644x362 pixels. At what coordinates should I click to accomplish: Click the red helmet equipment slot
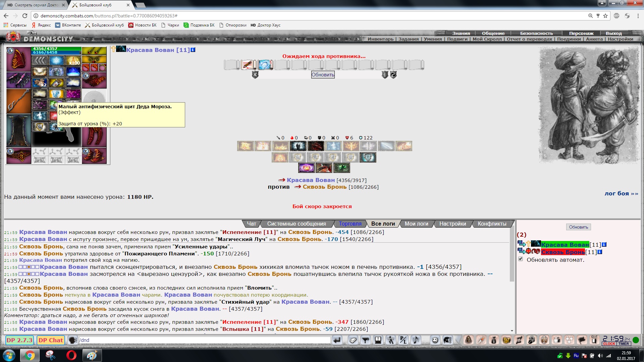tap(19, 59)
